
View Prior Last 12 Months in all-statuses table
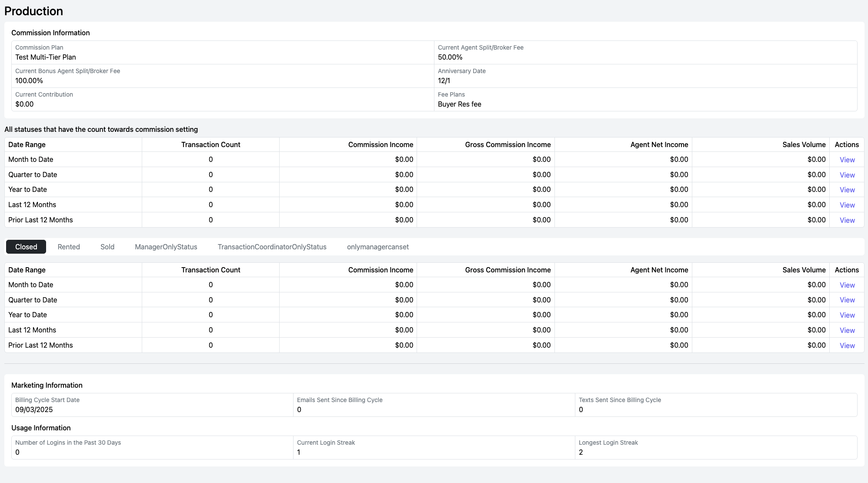(847, 220)
